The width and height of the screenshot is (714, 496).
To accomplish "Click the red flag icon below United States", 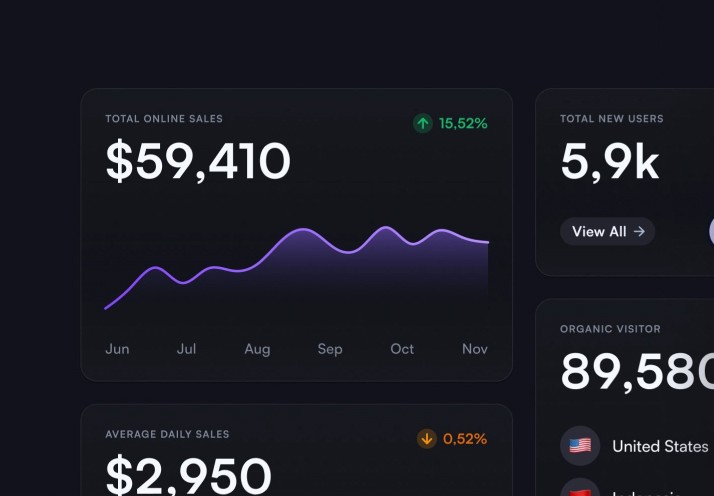I will [x=580, y=490].
